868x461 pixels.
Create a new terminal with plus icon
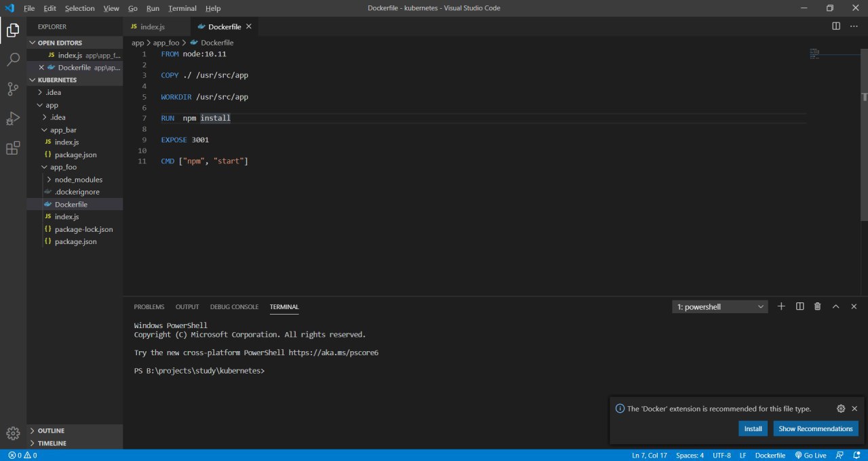click(781, 306)
